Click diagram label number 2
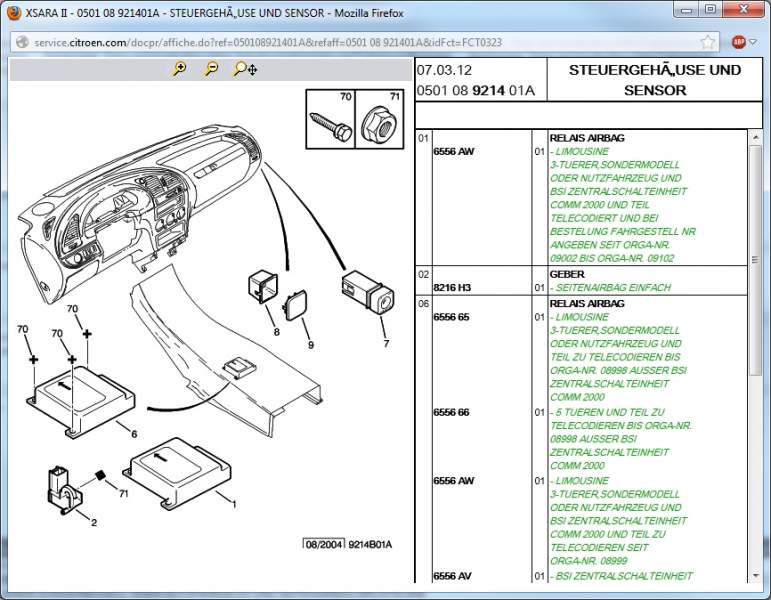Viewport: 771px width, 600px height. (x=94, y=523)
